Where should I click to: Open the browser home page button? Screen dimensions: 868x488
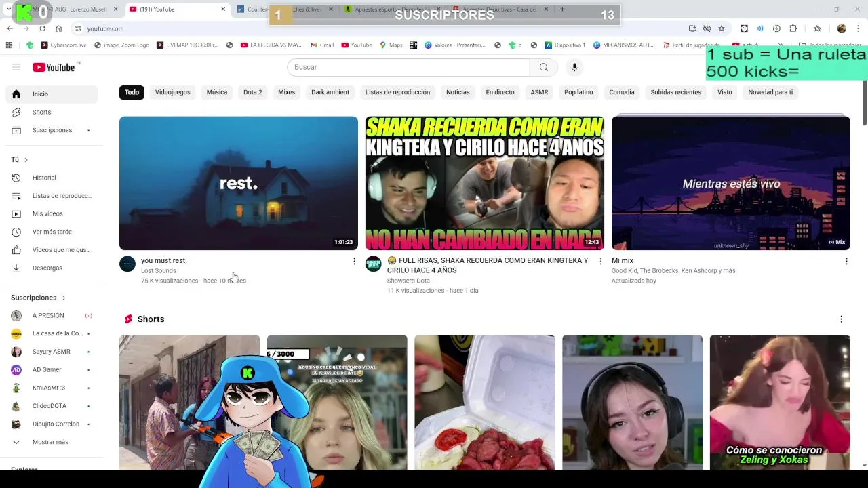point(59,28)
